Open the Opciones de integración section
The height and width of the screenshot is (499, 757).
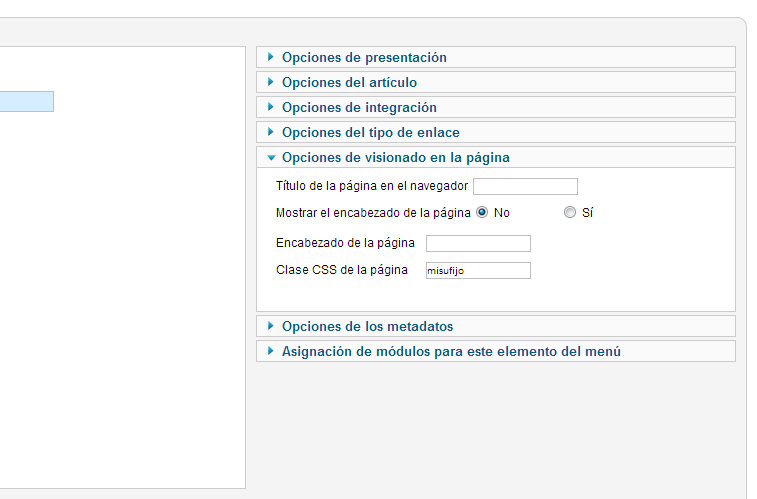coord(496,108)
